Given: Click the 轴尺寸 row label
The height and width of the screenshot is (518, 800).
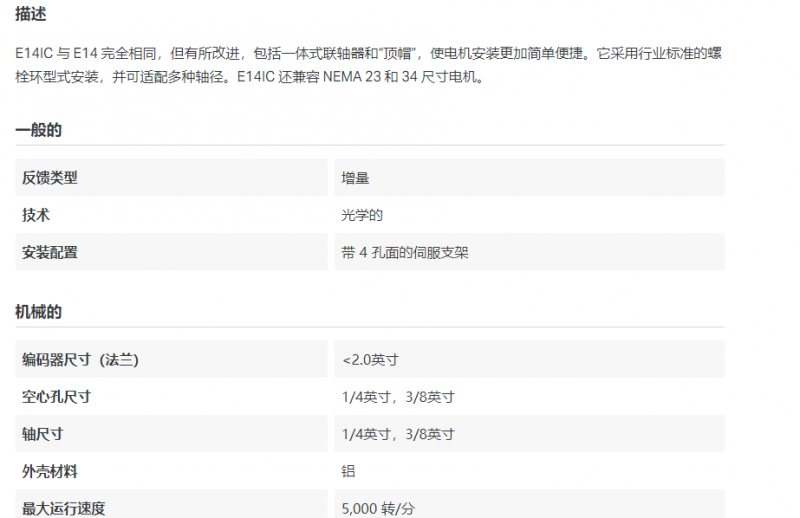Looking at the screenshot, I should tap(43, 434).
